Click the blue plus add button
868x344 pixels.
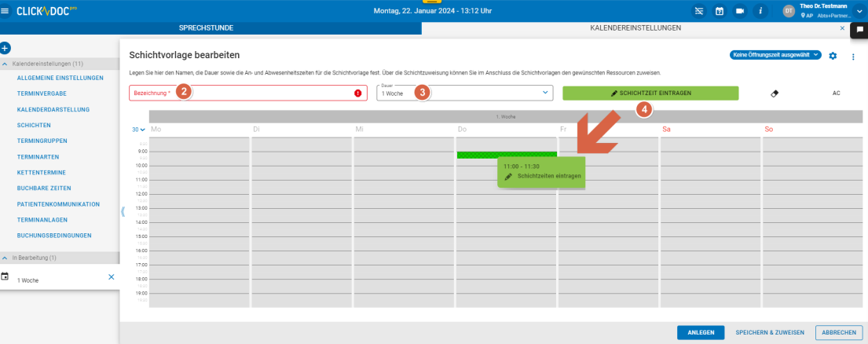tap(5, 48)
